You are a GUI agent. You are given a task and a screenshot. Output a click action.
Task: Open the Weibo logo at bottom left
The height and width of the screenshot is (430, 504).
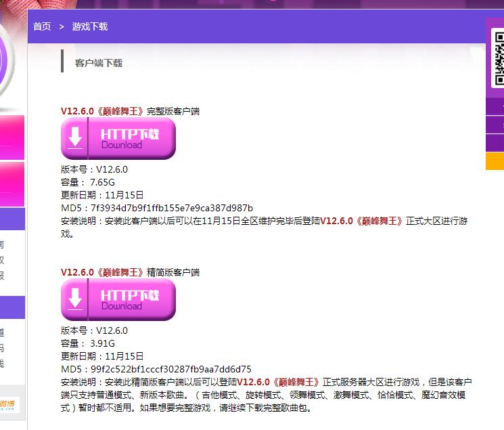click(10, 404)
